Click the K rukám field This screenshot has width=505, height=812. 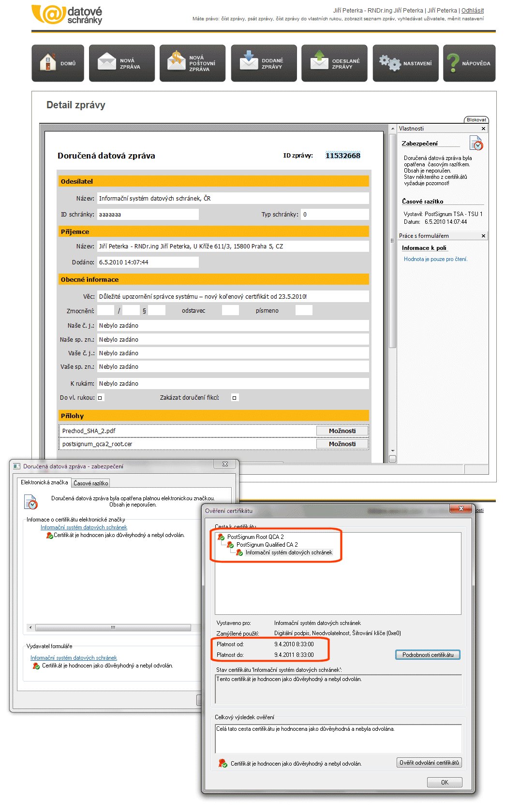coord(233,384)
